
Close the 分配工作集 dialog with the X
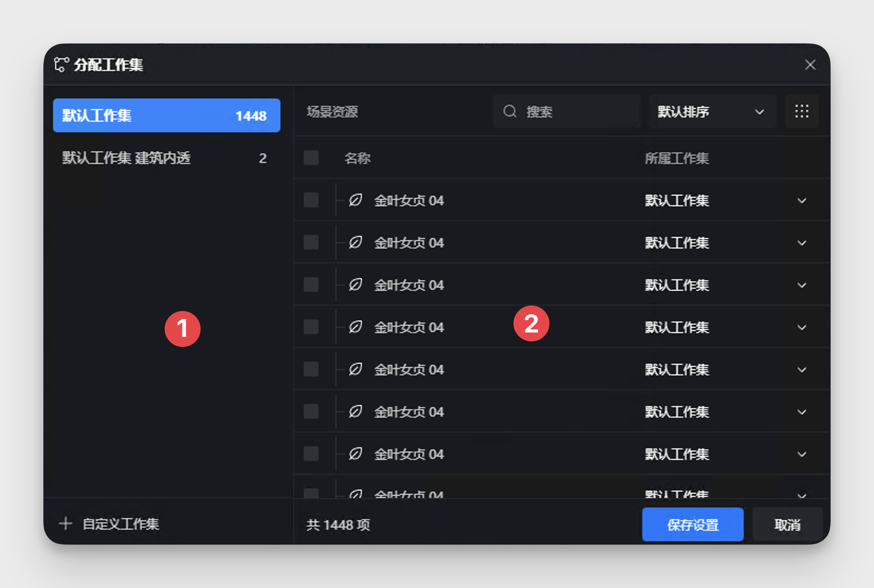810,65
